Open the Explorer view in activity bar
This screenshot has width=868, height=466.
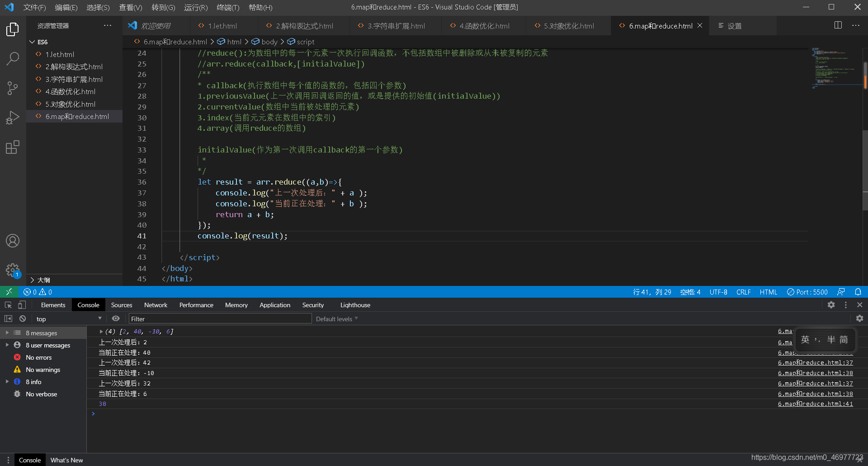(x=13, y=29)
